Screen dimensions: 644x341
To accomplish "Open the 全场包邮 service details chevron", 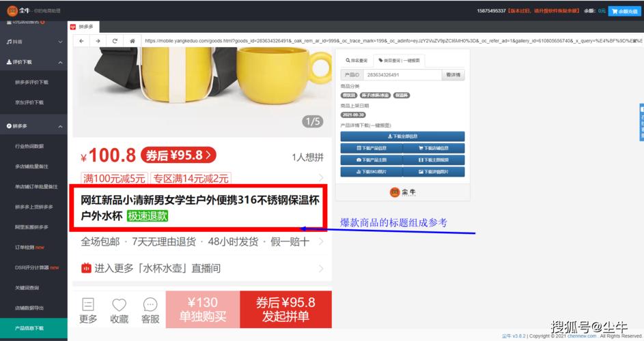I will coord(321,241).
